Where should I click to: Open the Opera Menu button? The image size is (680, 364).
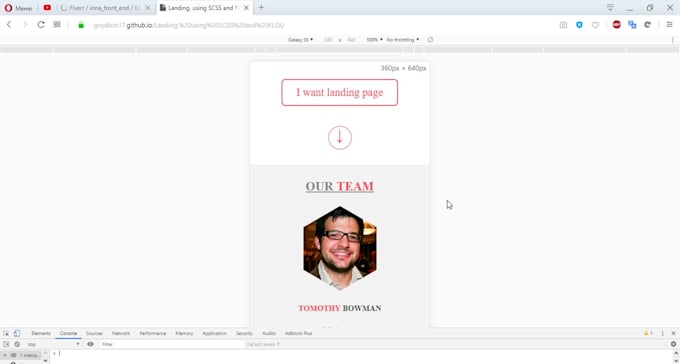coord(18,8)
